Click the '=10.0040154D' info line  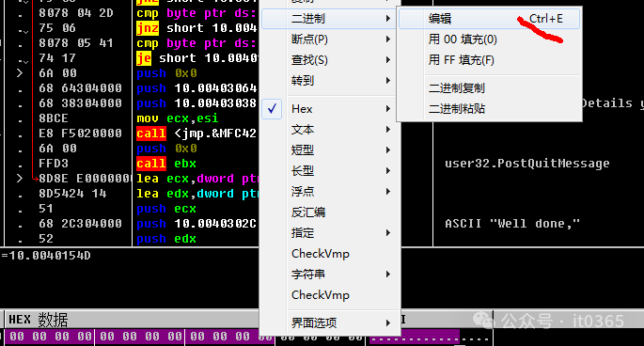45,256
